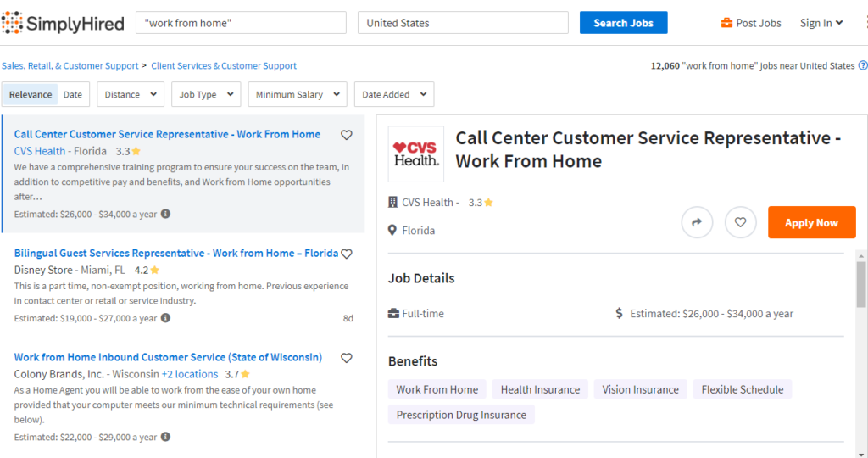Open the Job Type dropdown
The width and height of the screenshot is (868, 458).
point(206,94)
